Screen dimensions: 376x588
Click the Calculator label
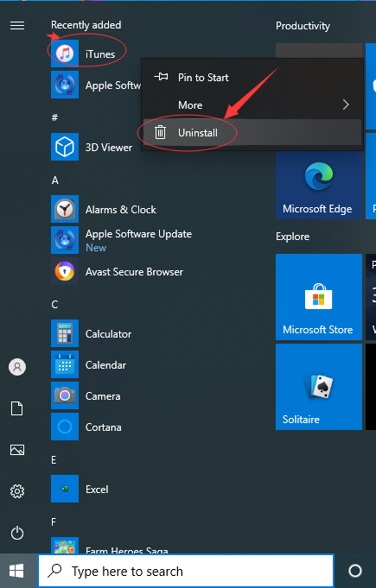(x=108, y=334)
